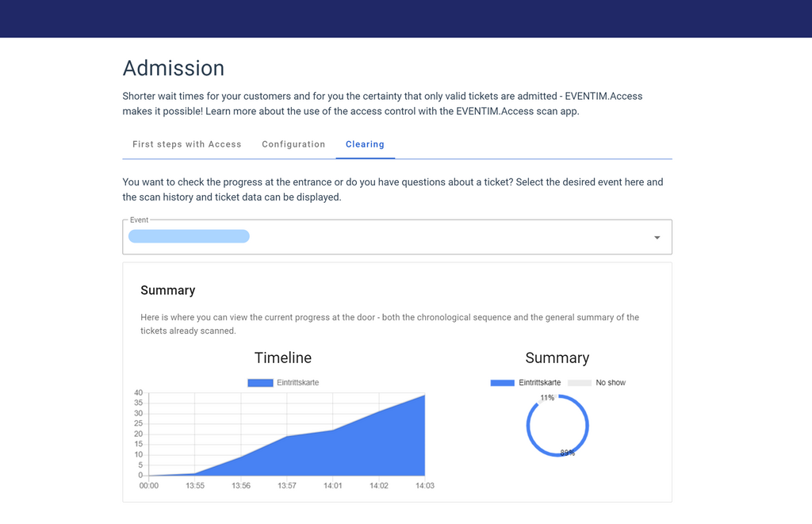Switch to the Configuration tab

click(293, 144)
